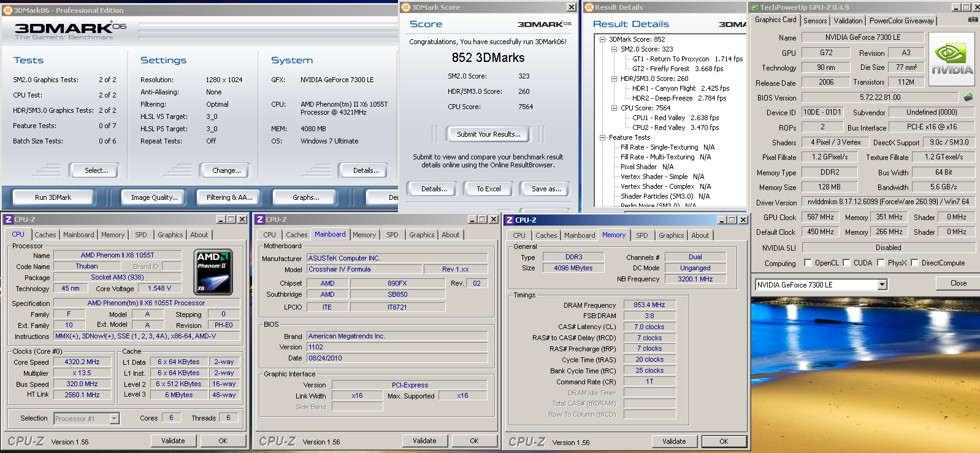Click the BIOS save chip icon in GPU-Z

coord(968,97)
